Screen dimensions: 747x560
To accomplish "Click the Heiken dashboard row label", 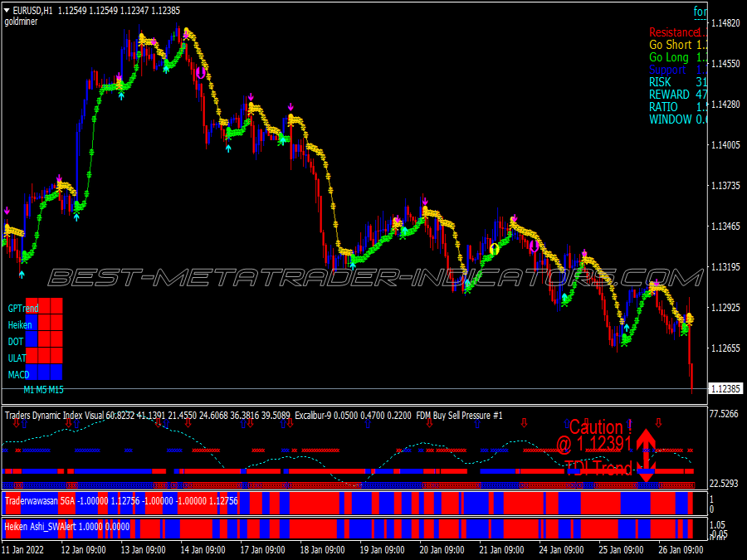I will pos(20,324).
